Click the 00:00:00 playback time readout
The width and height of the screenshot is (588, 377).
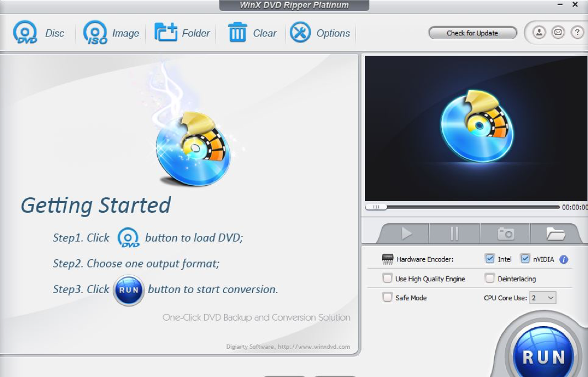coord(575,207)
